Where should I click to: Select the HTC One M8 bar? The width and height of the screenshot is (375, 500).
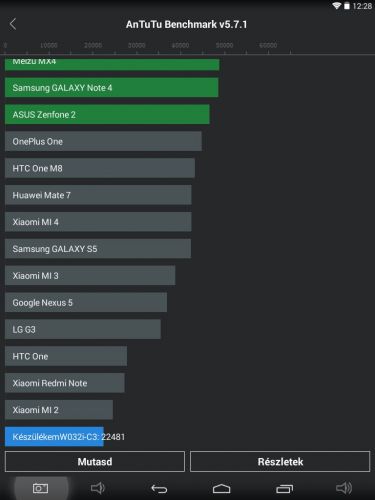[x=100, y=168]
